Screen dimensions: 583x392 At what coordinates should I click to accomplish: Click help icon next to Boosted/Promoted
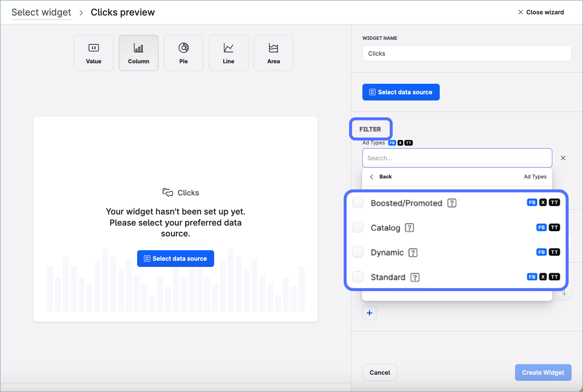pyautogui.click(x=452, y=203)
